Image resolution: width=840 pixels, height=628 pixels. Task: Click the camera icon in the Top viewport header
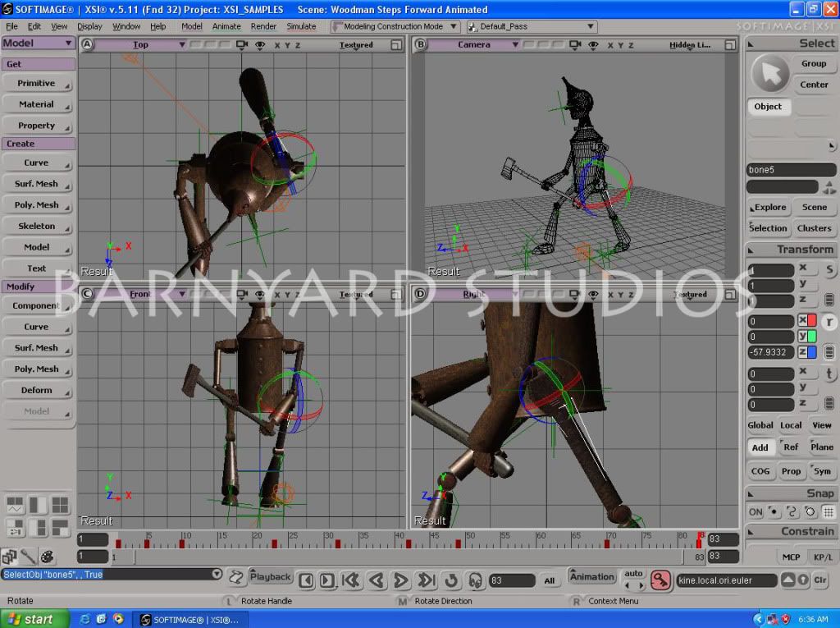coord(242,45)
